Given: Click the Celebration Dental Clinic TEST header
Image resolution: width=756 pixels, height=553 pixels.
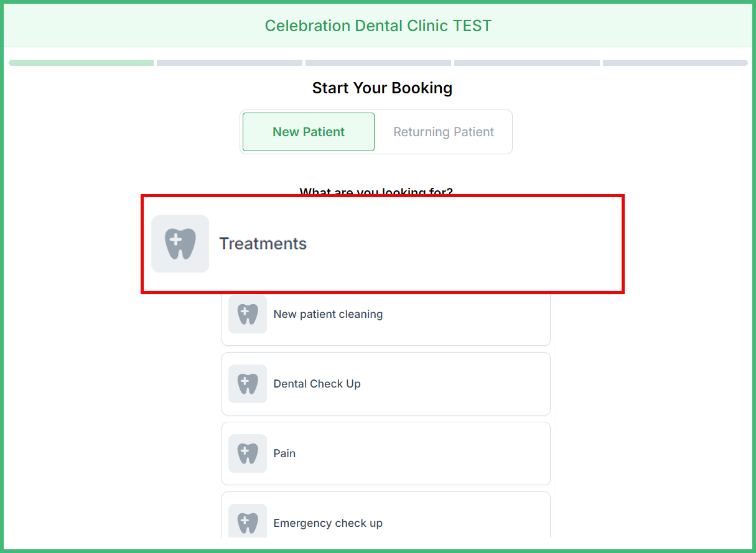Looking at the screenshot, I should pos(378,26).
